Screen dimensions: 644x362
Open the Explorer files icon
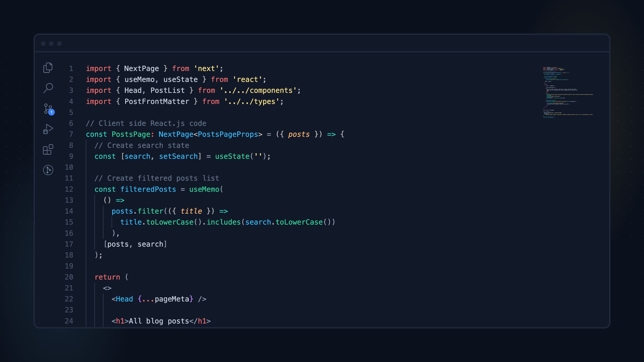tap(48, 68)
